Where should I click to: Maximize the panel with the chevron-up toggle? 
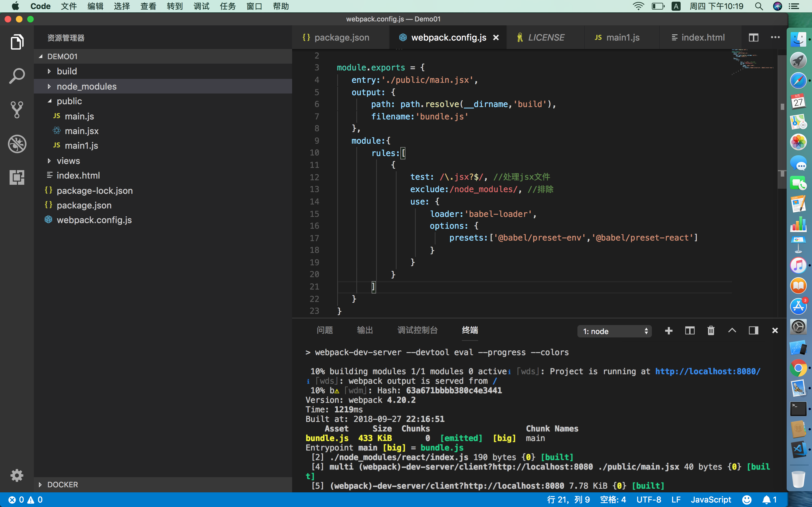tap(732, 331)
